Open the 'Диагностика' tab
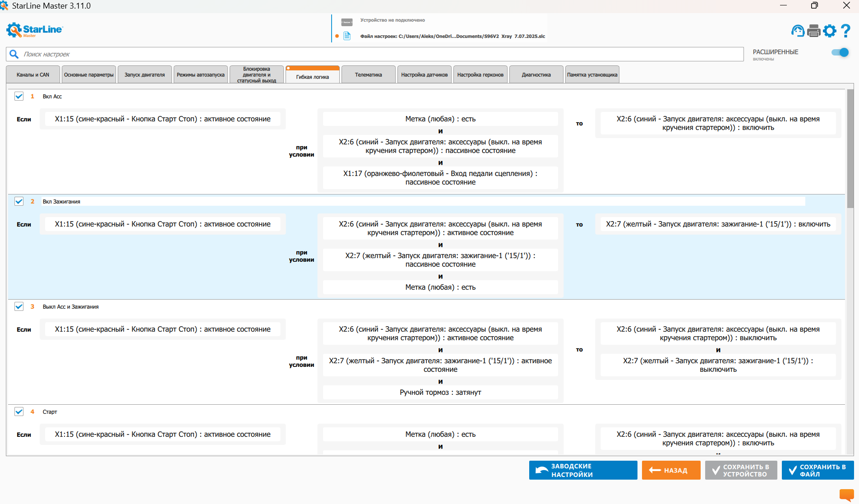 (536, 75)
